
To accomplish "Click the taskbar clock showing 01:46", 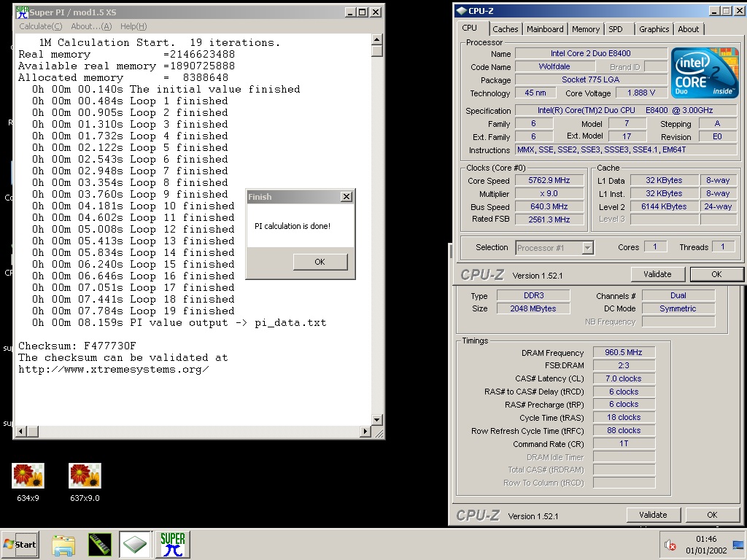I will click(706, 539).
